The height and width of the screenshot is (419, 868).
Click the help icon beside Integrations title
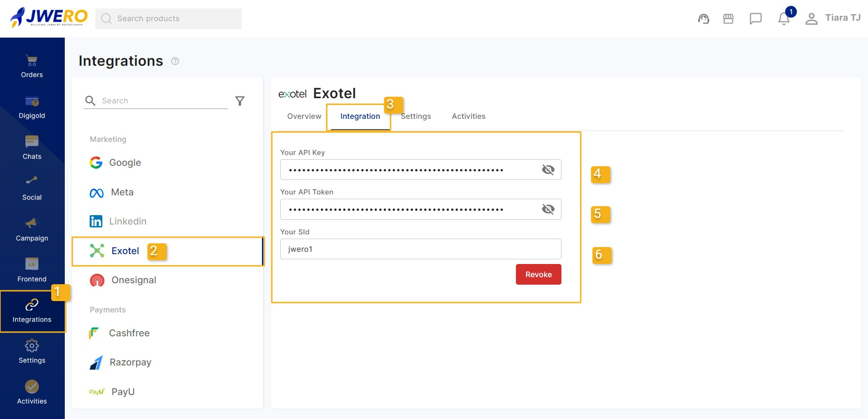[x=175, y=61]
